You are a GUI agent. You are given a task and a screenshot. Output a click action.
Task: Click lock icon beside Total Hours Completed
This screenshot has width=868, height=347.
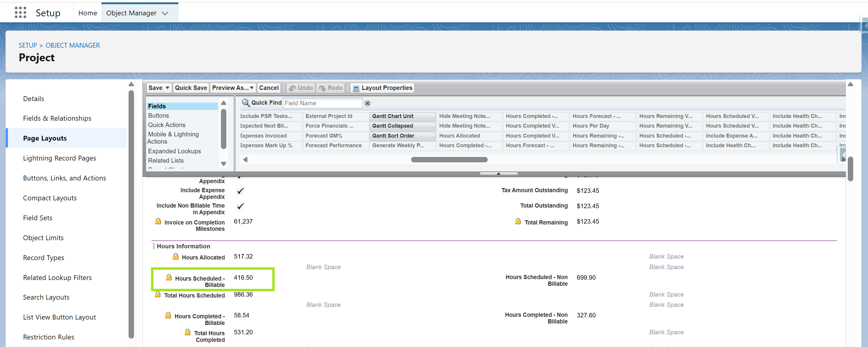click(188, 332)
